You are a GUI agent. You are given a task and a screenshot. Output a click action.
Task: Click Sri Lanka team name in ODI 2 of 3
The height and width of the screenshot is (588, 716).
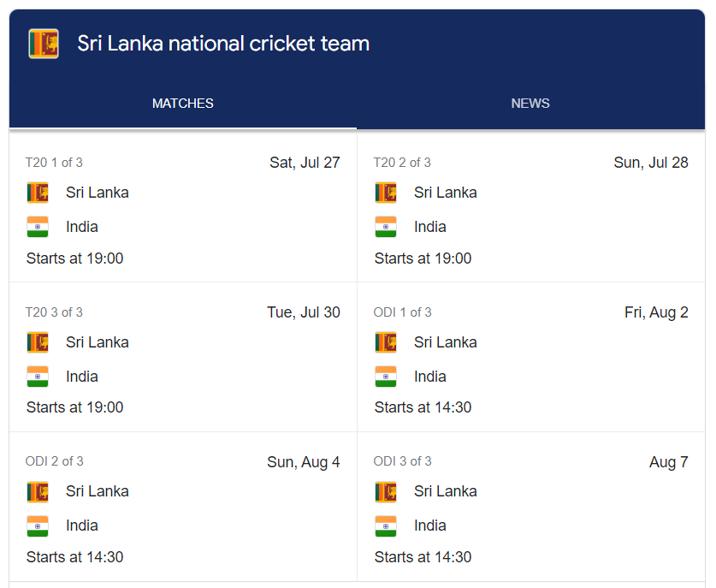click(x=98, y=491)
